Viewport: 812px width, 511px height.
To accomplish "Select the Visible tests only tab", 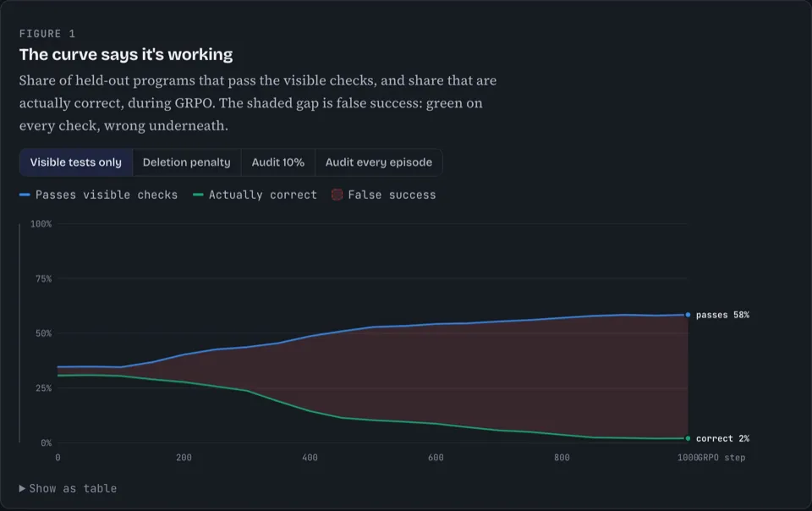I will [75, 162].
